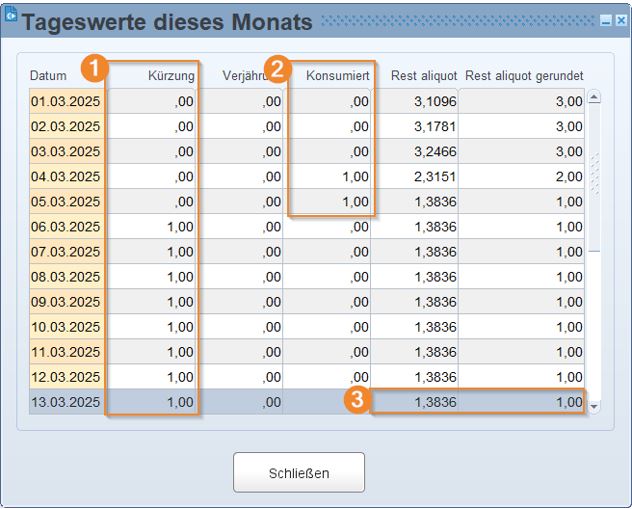Sort by the Konsumiert column header
Image resolution: width=632 pixels, height=509 pixels.
point(337,76)
